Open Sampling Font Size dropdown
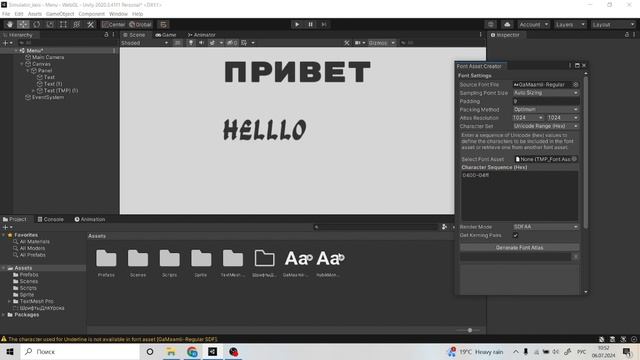The image size is (640, 360). [x=546, y=93]
